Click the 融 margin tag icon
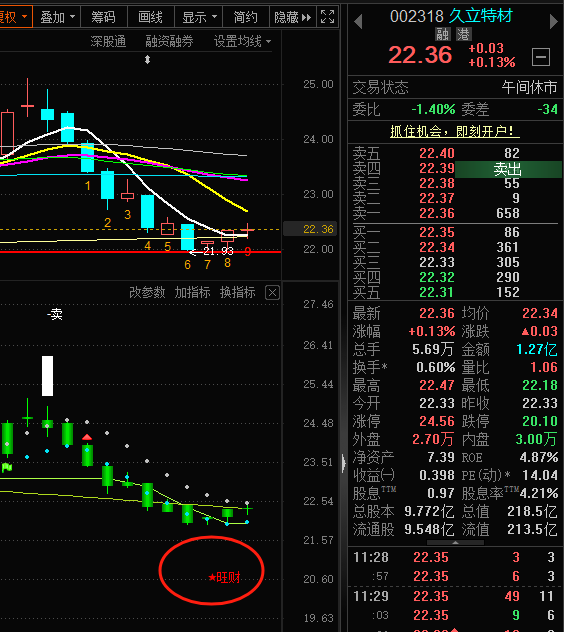 [442, 34]
